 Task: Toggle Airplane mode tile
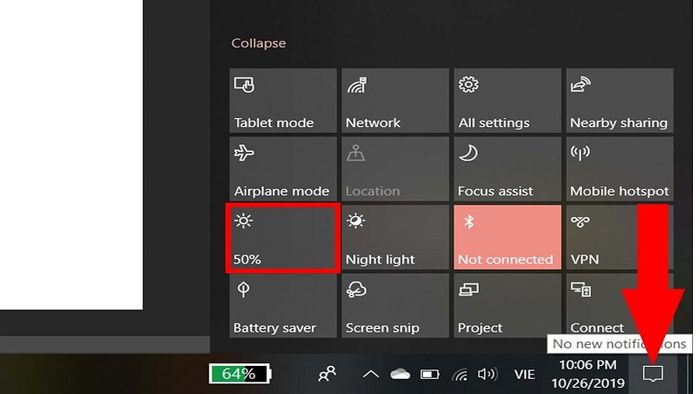click(x=283, y=169)
